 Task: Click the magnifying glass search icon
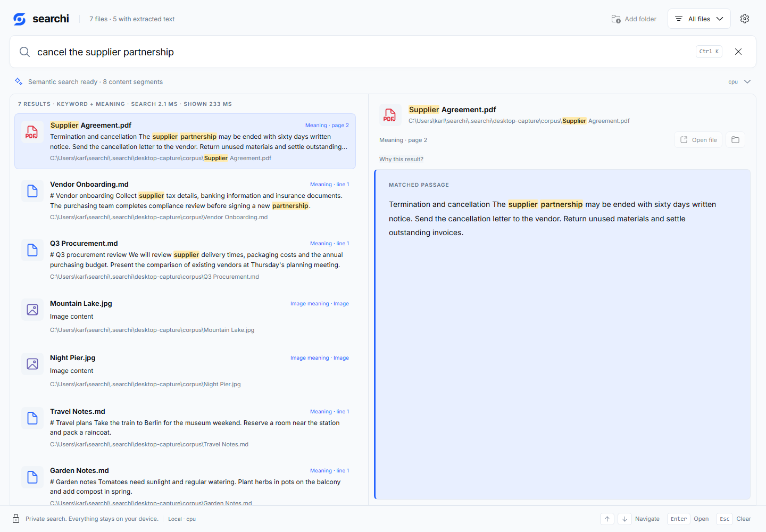coord(24,52)
